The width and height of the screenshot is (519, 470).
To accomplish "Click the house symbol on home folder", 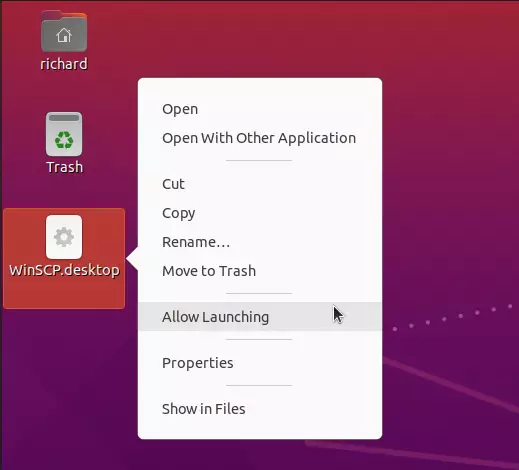I will pos(64,35).
